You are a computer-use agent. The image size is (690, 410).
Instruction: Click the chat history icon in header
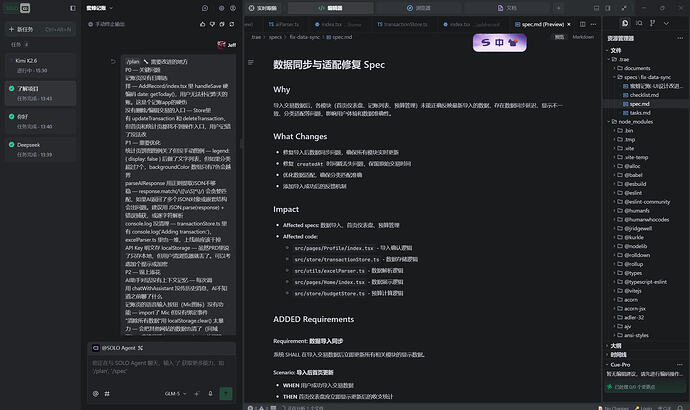pos(205,8)
